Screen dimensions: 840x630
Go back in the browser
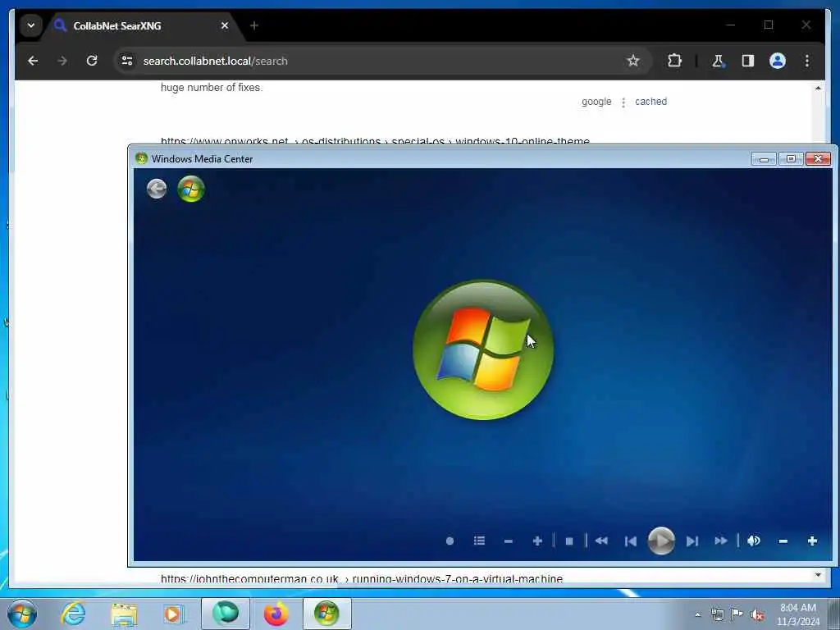point(33,61)
